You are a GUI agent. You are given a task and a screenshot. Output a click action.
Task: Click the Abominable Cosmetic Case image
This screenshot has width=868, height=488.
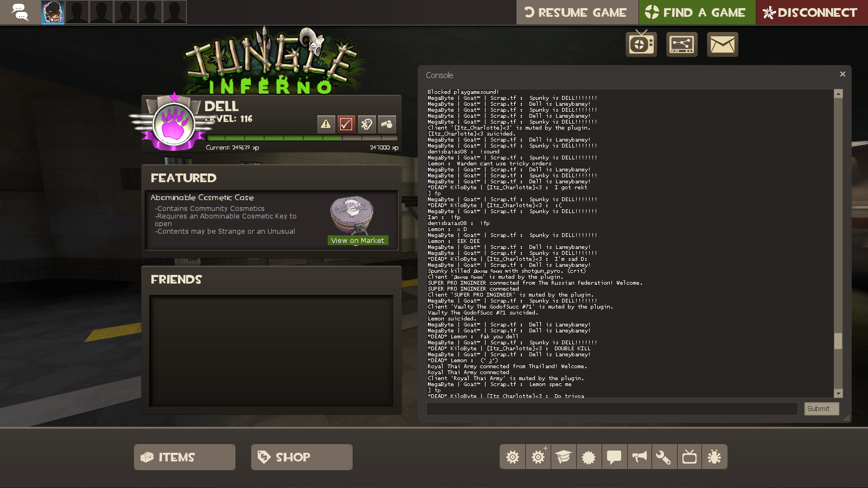click(352, 215)
